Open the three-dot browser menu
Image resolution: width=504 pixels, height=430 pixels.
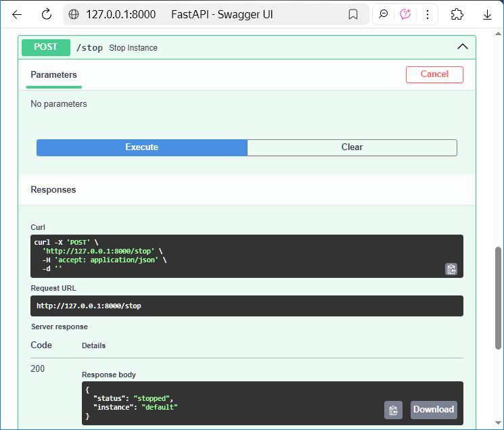427,14
